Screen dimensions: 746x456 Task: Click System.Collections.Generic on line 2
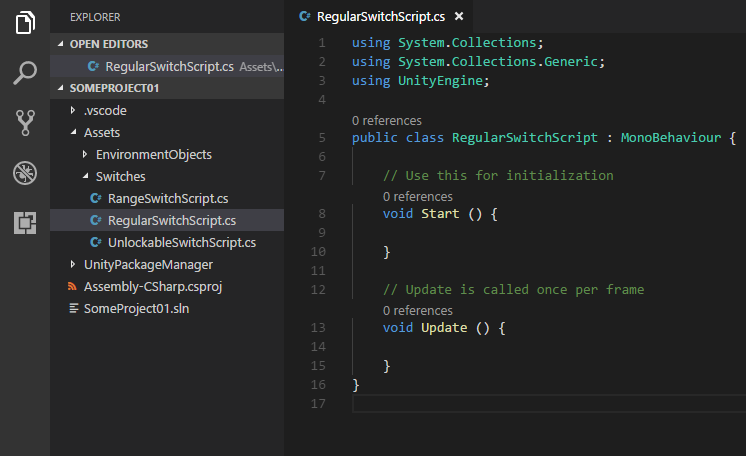tap(498, 62)
